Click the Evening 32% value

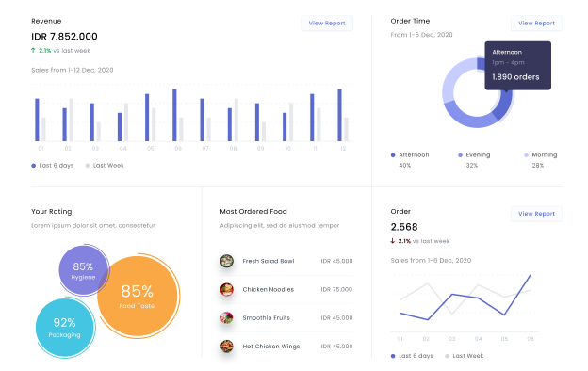(x=472, y=166)
